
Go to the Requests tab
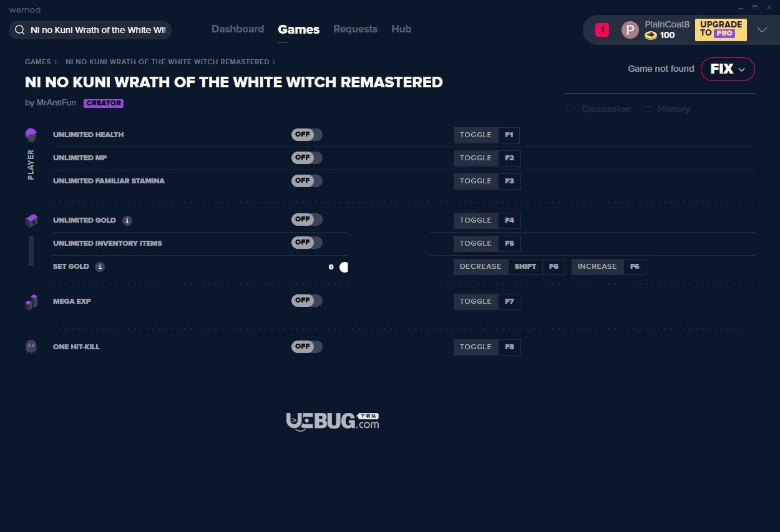tap(355, 29)
